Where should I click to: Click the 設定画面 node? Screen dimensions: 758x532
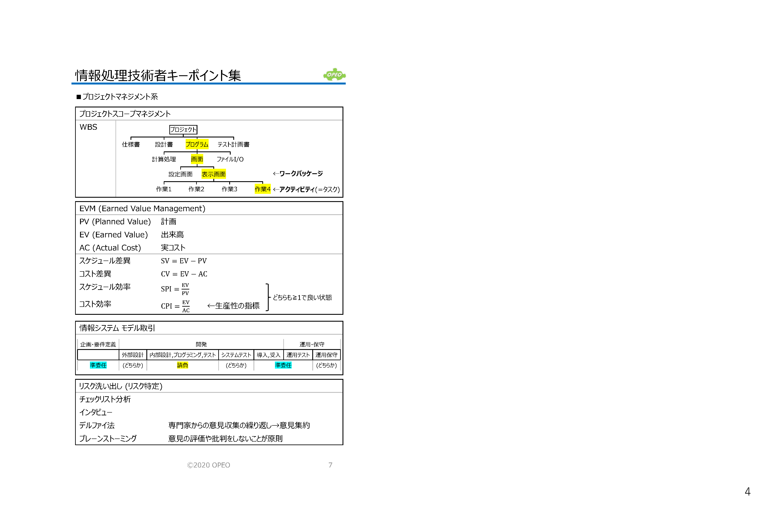pos(180,174)
